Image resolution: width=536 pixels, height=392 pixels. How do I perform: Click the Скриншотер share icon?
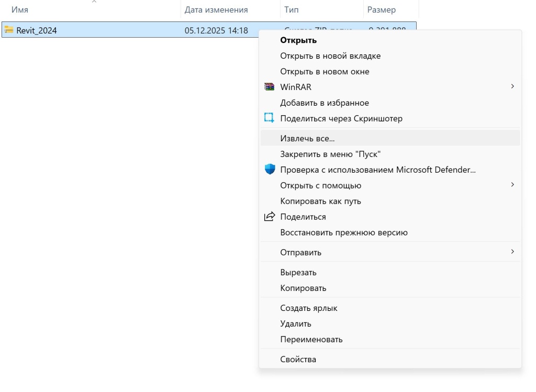click(269, 118)
